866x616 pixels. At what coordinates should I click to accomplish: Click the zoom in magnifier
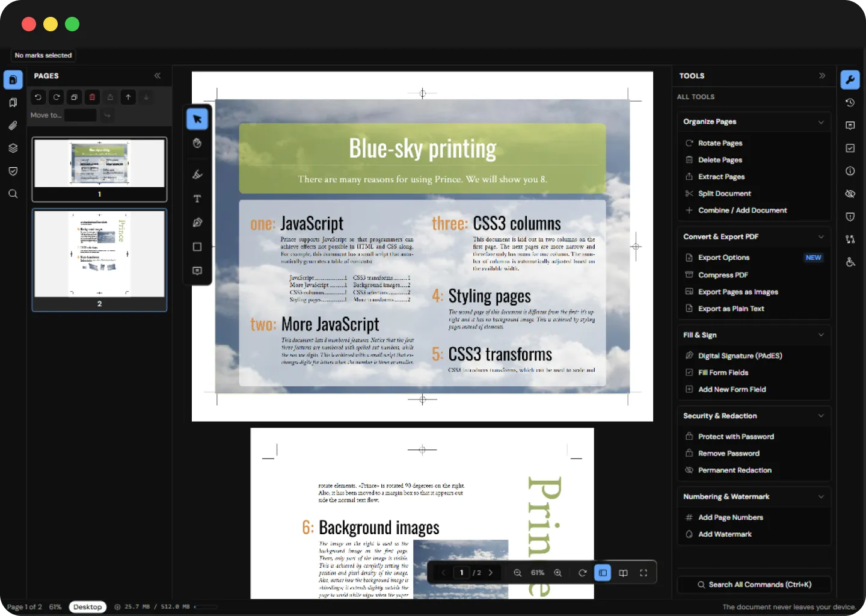coord(558,573)
